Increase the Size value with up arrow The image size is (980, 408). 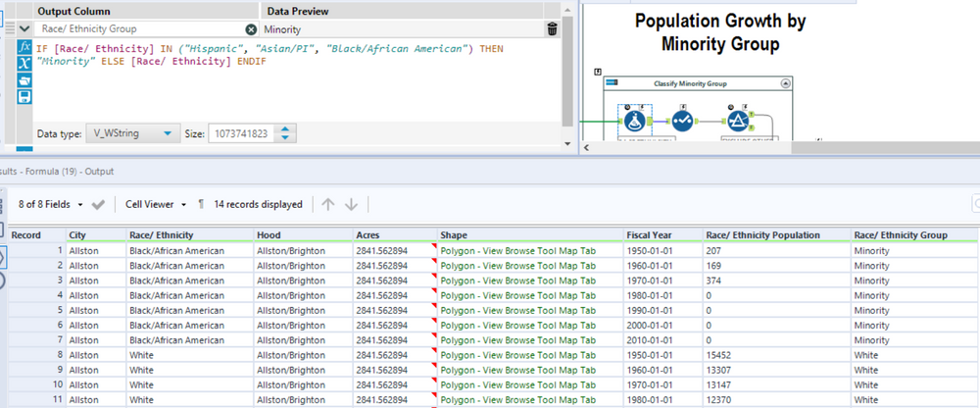pyautogui.click(x=285, y=129)
